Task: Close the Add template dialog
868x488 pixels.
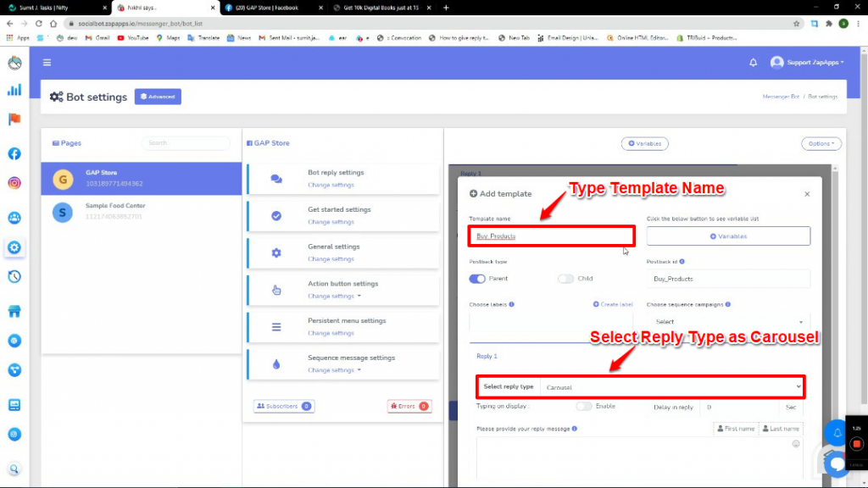Action: (x=807, y=194)
